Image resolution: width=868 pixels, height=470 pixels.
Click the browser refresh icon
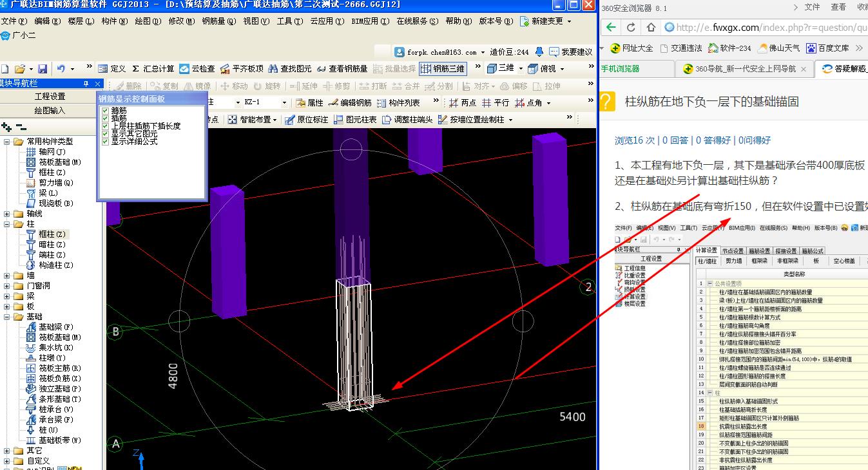pyautogui.click(x=632, y=28)
